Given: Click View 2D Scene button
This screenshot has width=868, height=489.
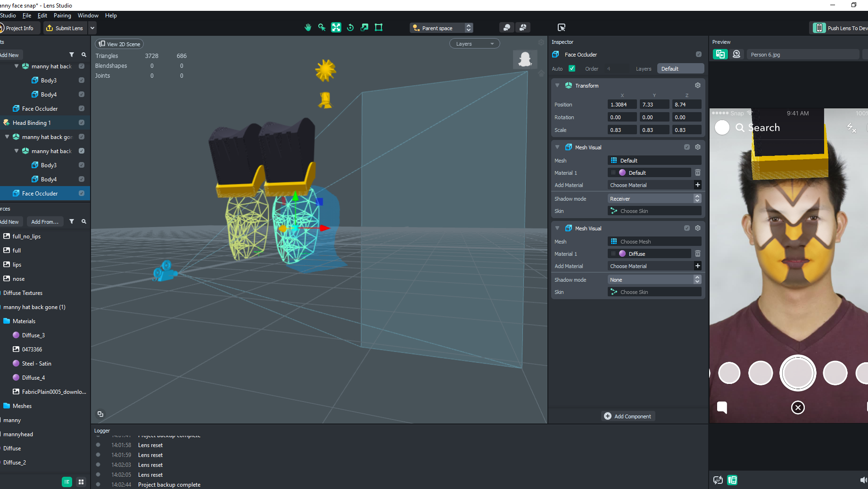Looking at the screenshot, I should tap(120, 44).
